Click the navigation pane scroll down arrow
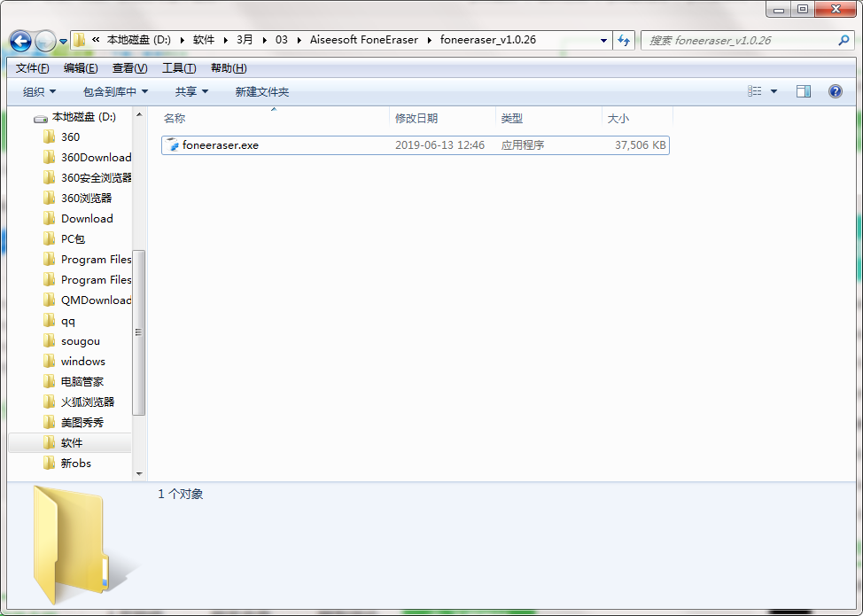863x616 pixels. (x=139, y=474)
